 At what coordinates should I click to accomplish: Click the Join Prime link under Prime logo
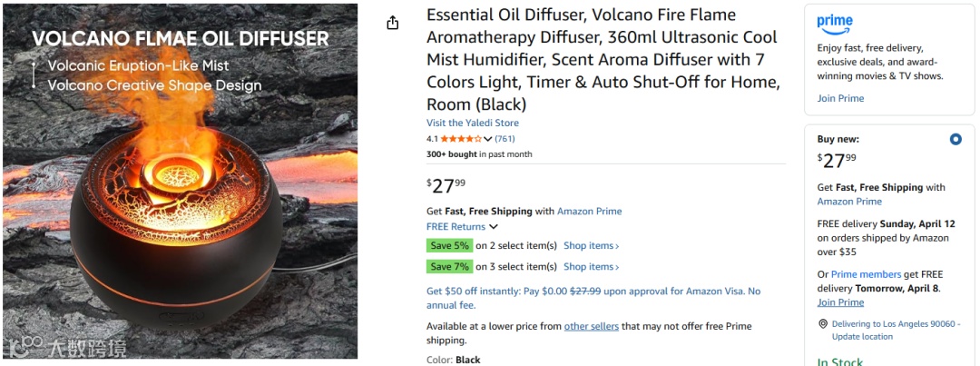click(840, 98)
